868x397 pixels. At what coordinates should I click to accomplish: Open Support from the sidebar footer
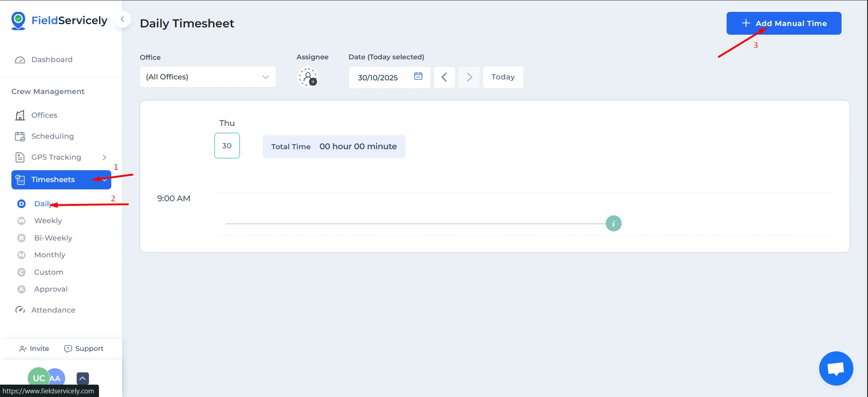click(84, 349)
